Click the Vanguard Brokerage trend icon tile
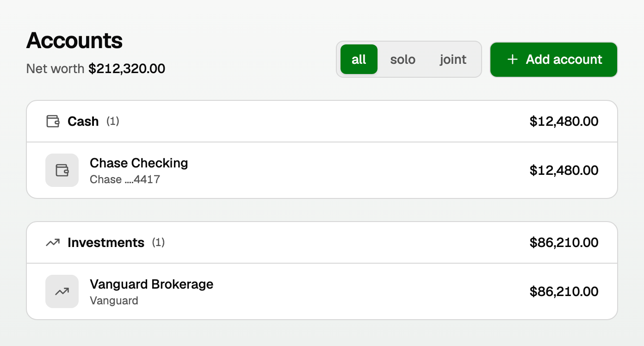Screen dimensions: 644x346 tap(62, 291)
